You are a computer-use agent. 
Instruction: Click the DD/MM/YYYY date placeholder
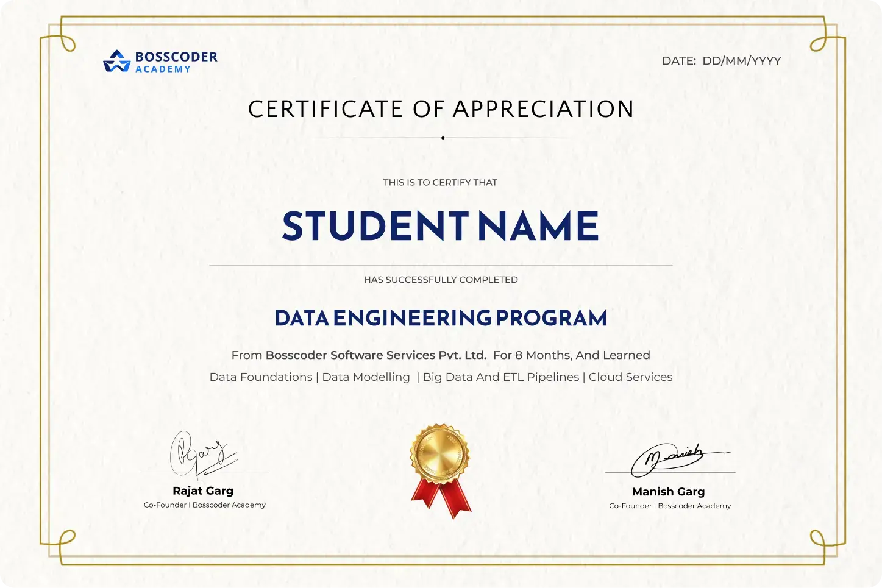pos(741,60)
